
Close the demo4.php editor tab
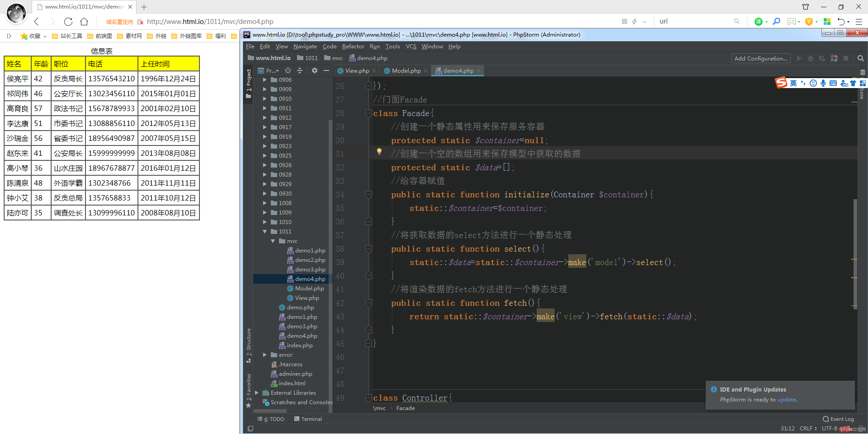478,70
